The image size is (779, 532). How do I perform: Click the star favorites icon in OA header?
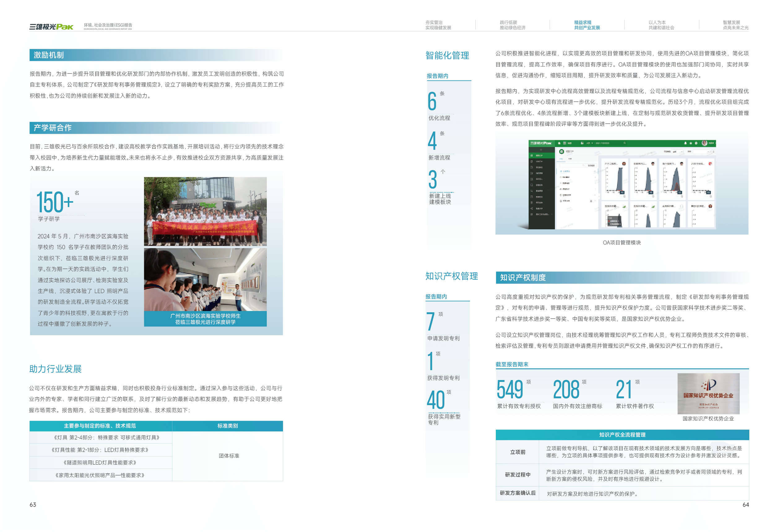[x=691, y=143]
